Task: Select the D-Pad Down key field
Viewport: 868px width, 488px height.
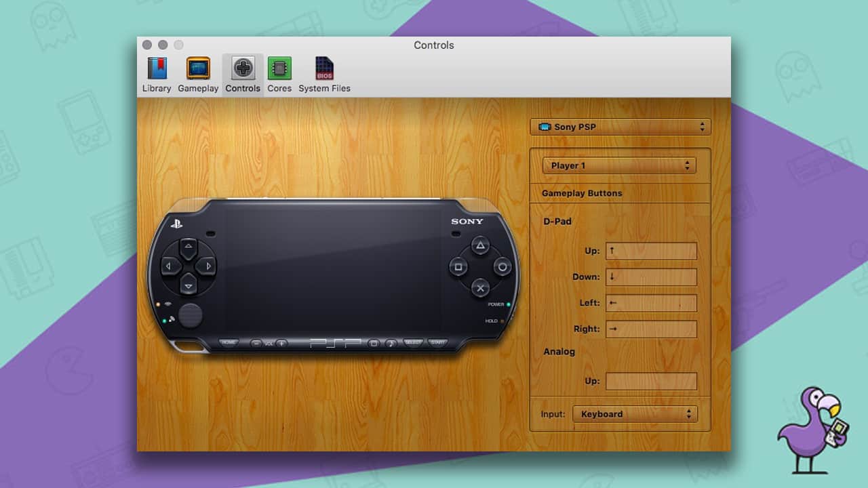Action: coord(651,277)
